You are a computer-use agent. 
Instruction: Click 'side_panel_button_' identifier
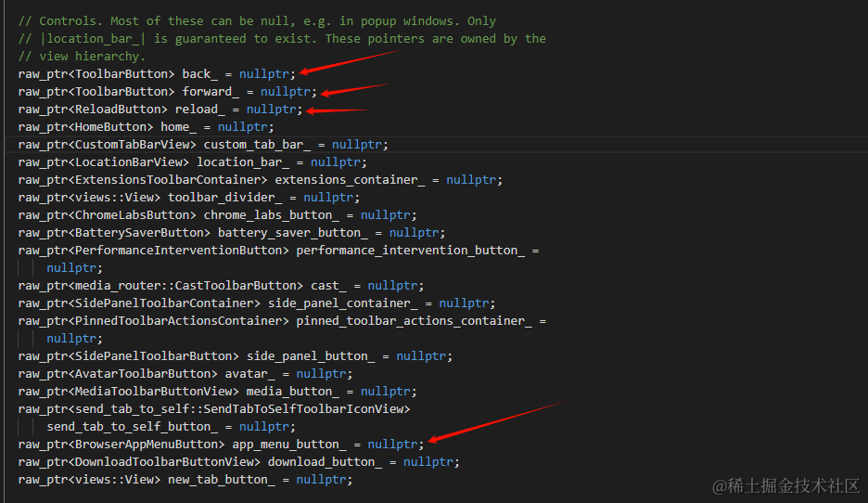click(311, 356)
